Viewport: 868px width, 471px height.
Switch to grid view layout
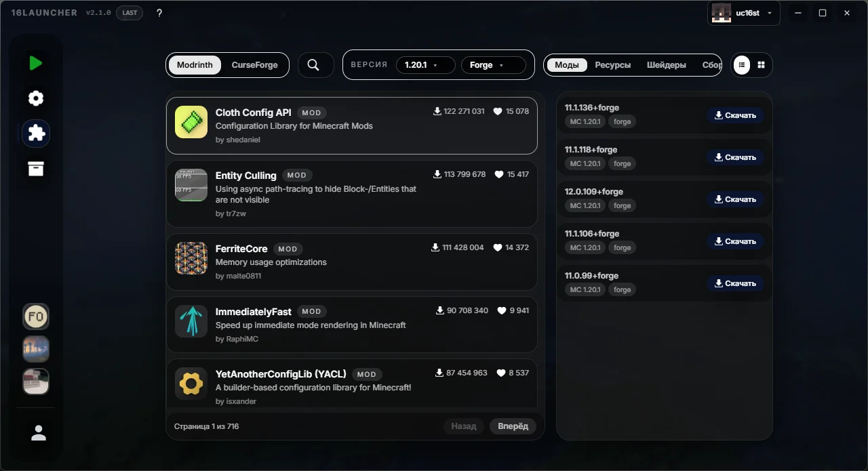(x=762, y=65)
